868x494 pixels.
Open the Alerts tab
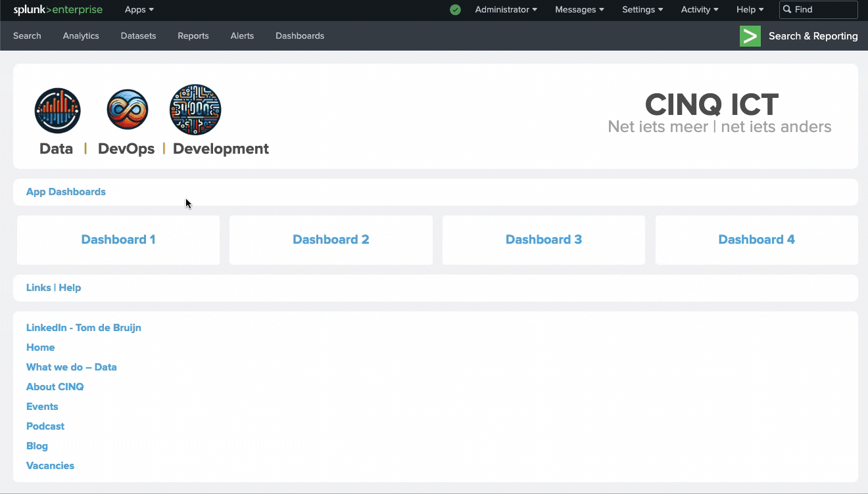pos(242,35)
